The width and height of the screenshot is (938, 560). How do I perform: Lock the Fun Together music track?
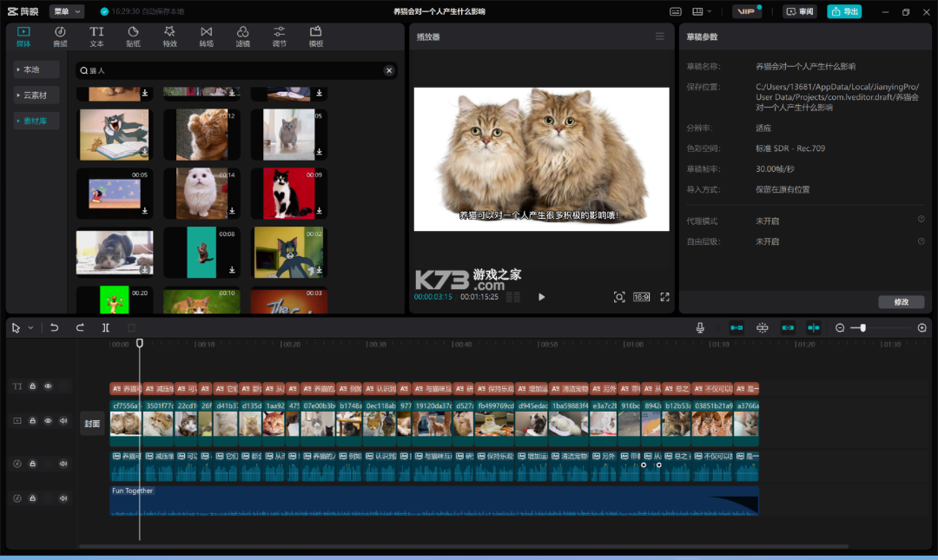point(33,497)
